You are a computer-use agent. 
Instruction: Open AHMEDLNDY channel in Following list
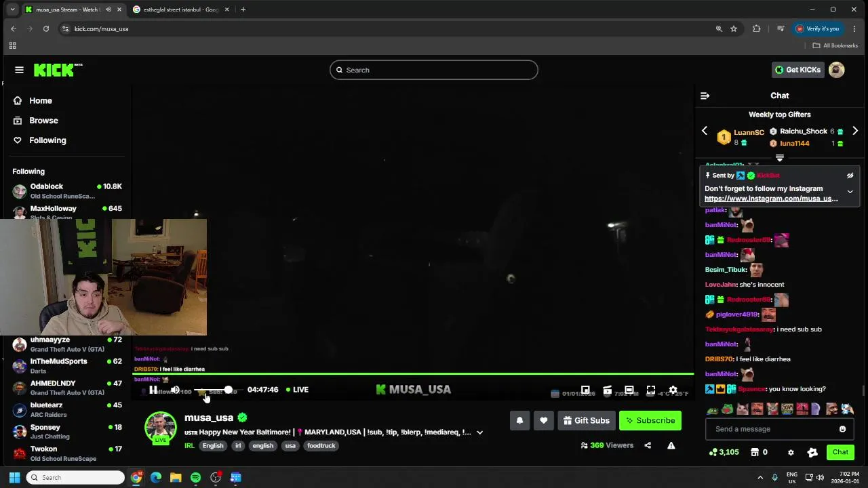tap(67, 388)
